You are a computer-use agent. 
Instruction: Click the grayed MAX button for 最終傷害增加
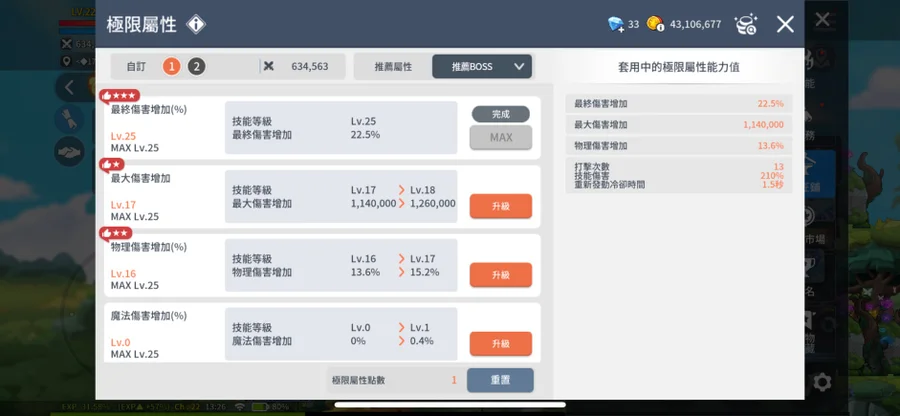(x=501, y=138)
